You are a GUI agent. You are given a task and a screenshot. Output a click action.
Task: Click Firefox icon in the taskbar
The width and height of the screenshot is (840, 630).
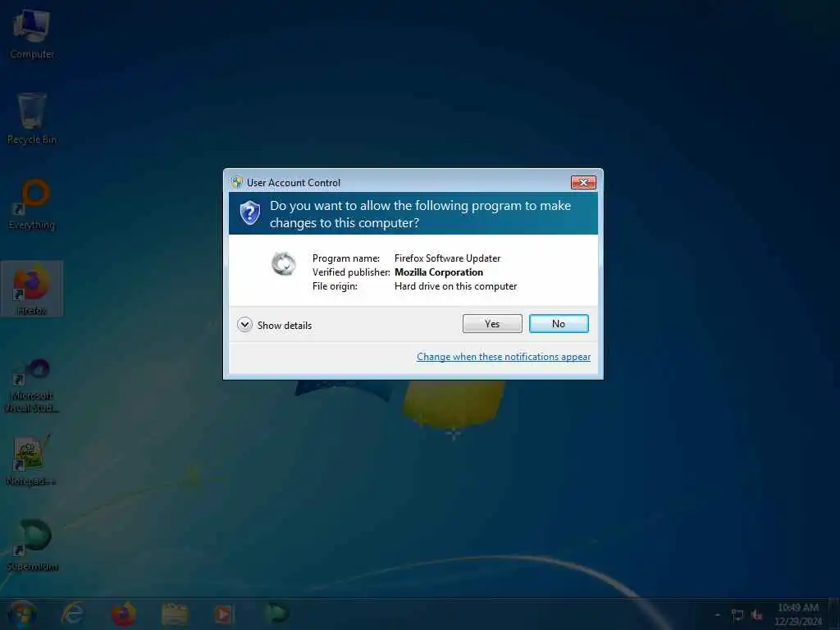tap(124, 614)
